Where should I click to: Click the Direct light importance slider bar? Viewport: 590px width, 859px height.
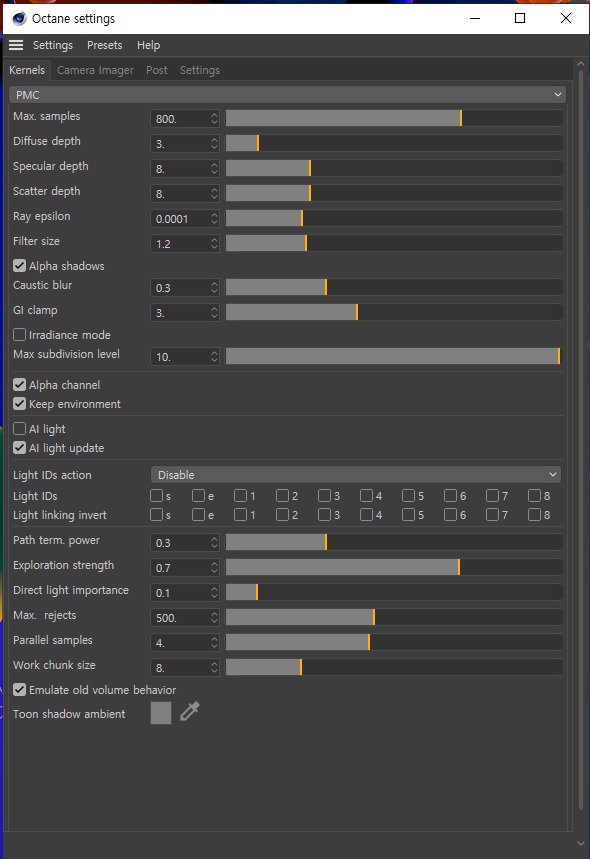pyautogui.click(x=394, y=592)
